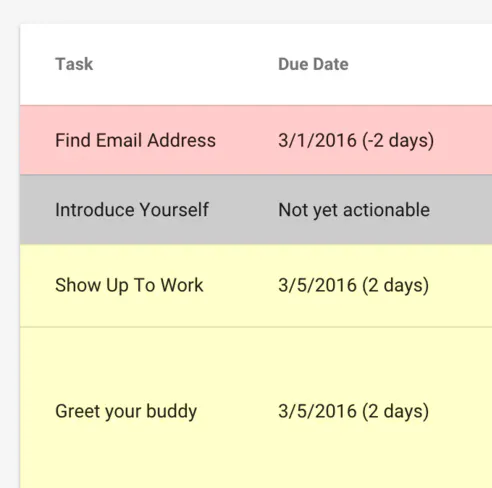This screenshot has height=488, width=492.
Task: Click the 3/1/2016 (-2 days) due date
Action: tap(356, 141)
